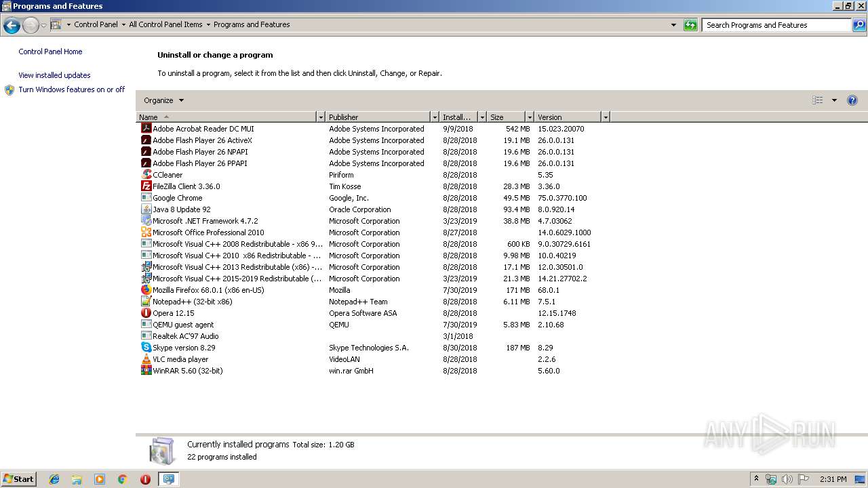Launch Chrome from the taskbar
Screen dimensions: 868x488
[x=123, y=479]
